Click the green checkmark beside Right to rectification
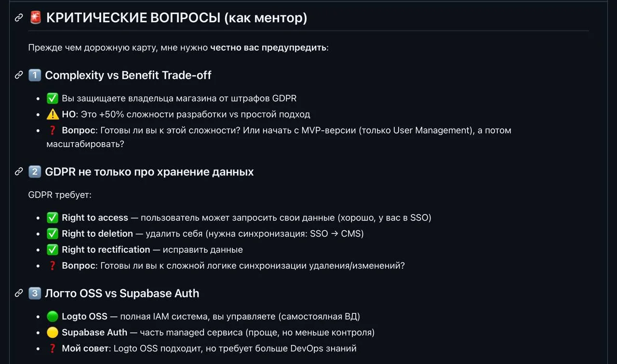This screenshot has width=617, height=364. (x=53, y=249)
